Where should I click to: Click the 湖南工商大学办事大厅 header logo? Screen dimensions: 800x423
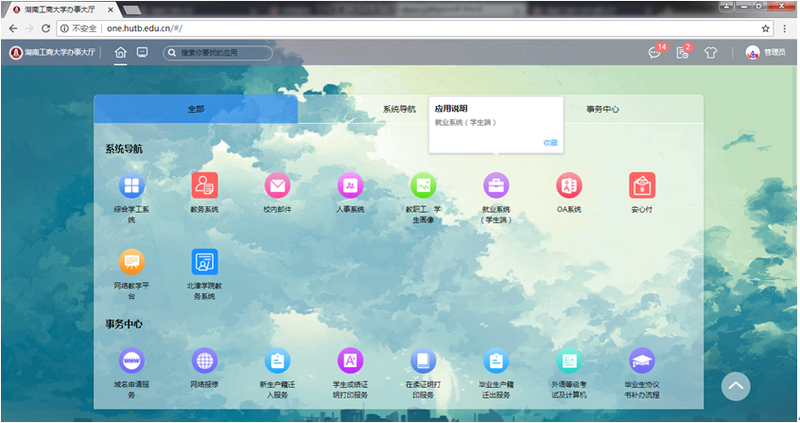(x=53, y=52)
